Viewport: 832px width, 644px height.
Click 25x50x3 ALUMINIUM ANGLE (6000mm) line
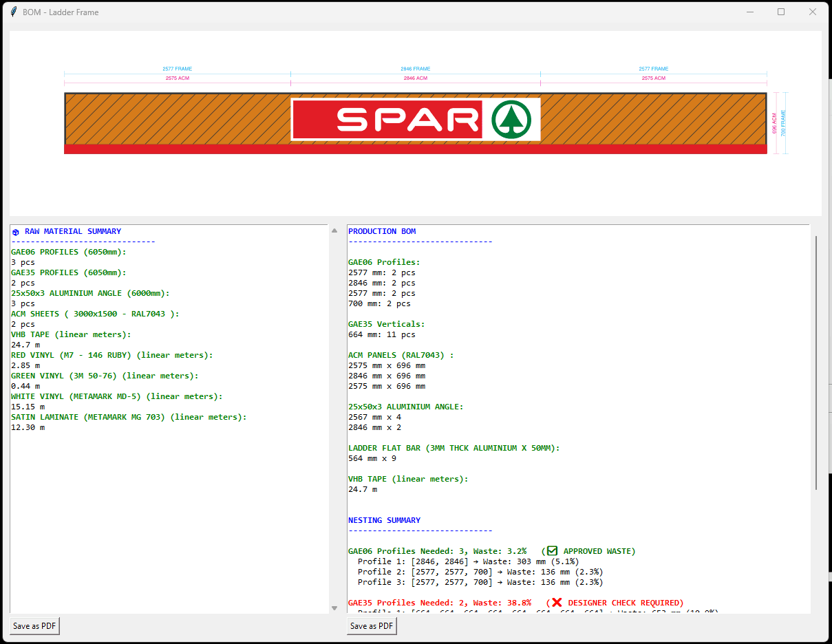(90, 293)
